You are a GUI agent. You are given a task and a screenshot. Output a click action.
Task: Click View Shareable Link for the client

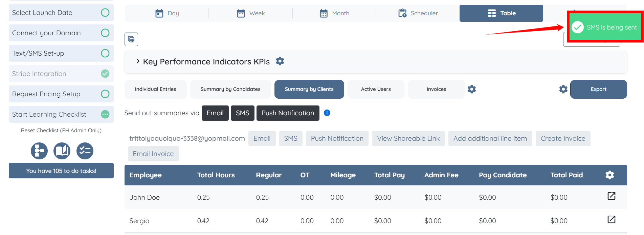click(x=408, y=138)
